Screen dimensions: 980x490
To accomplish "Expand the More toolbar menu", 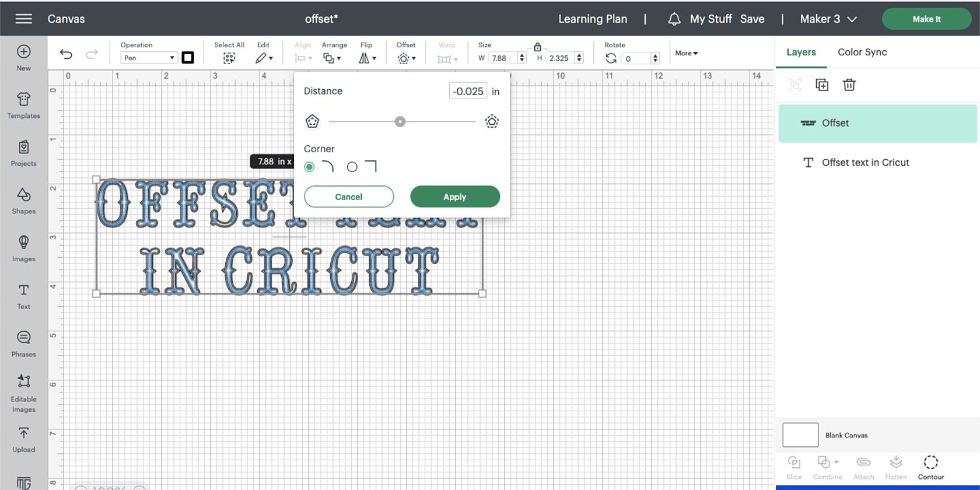I will pos(686,53).
